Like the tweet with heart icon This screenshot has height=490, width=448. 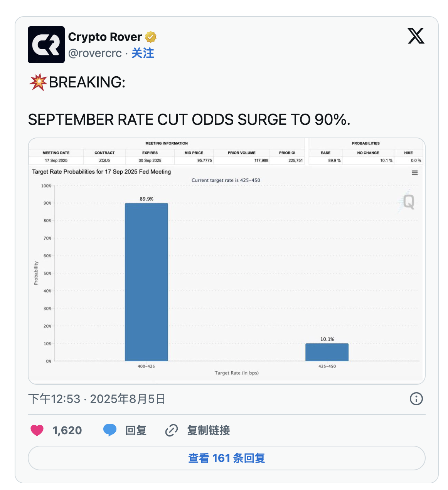coord(37,430)
